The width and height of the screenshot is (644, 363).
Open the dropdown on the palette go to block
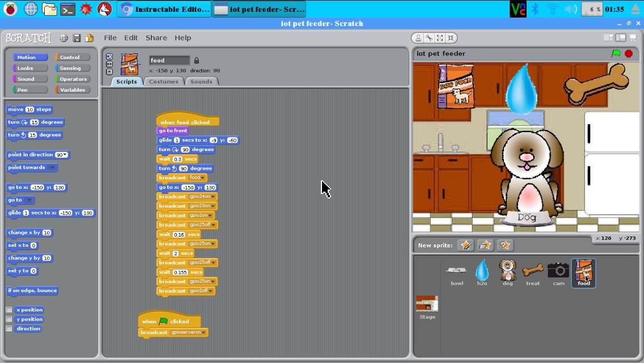(29, 200)
